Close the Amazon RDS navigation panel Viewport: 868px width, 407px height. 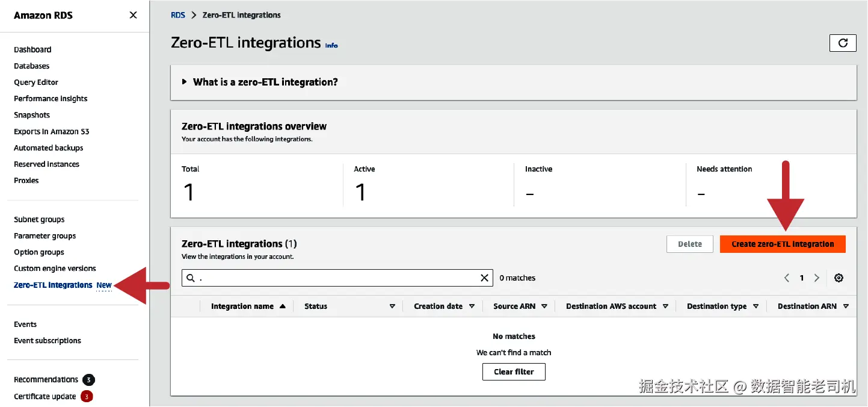point(133,15)
